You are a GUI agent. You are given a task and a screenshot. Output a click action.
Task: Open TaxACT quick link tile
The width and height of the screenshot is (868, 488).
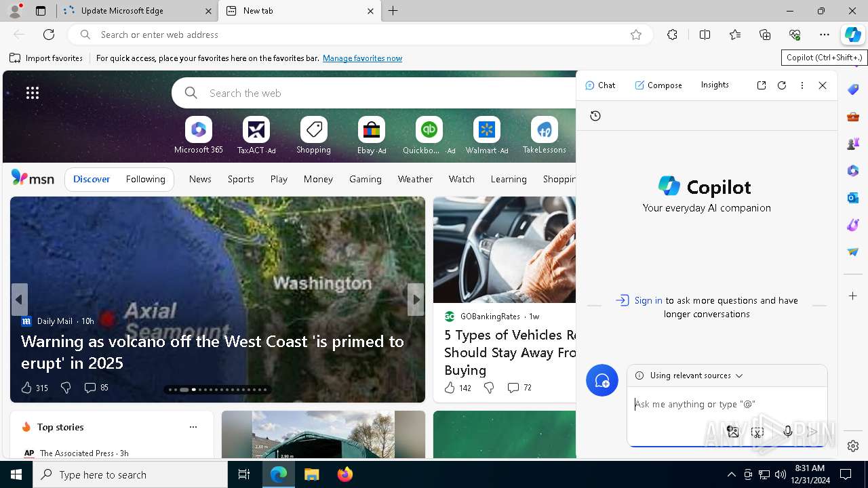(256, 135)
